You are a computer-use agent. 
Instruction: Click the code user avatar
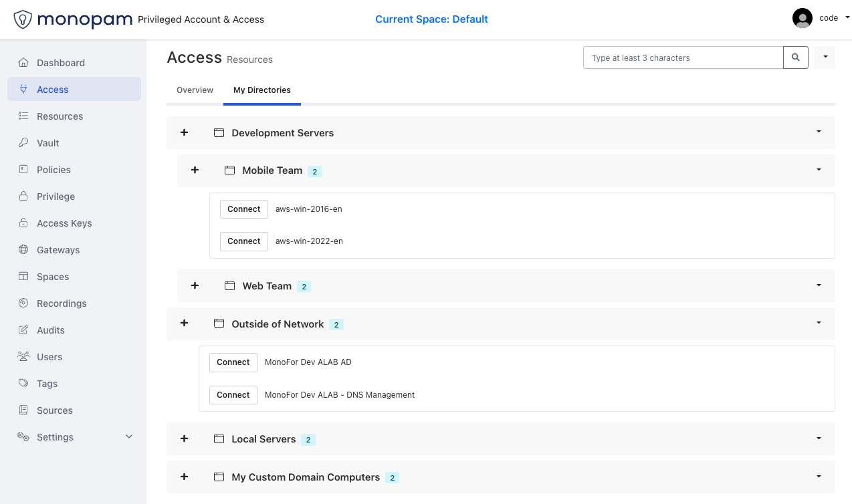click(802, 18)
